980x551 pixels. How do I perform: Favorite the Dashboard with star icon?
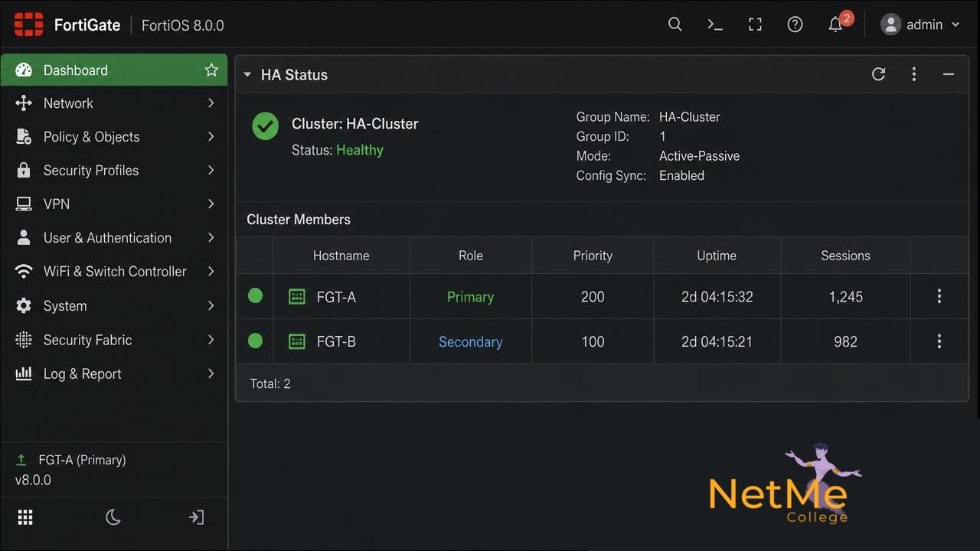211,70
